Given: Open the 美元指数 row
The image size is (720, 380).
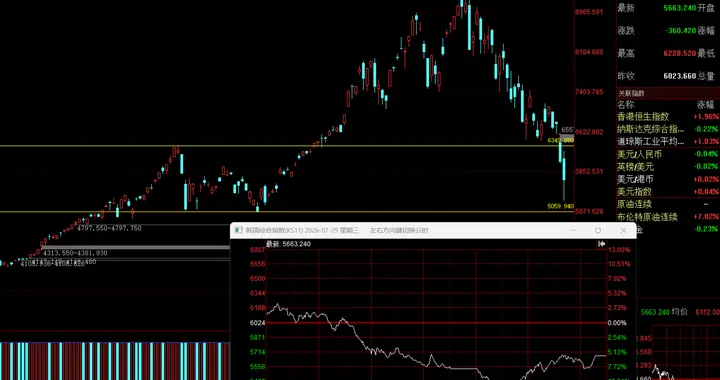Looking at the screenshot, I should click(668, 192).
